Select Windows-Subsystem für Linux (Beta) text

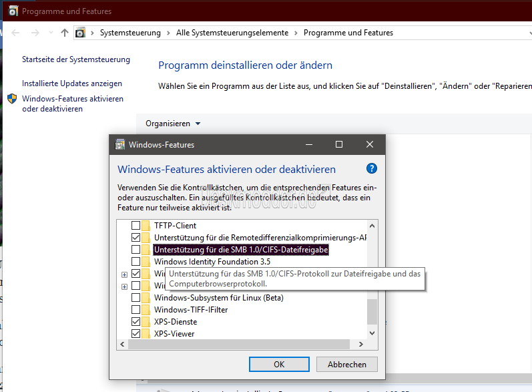219,298
